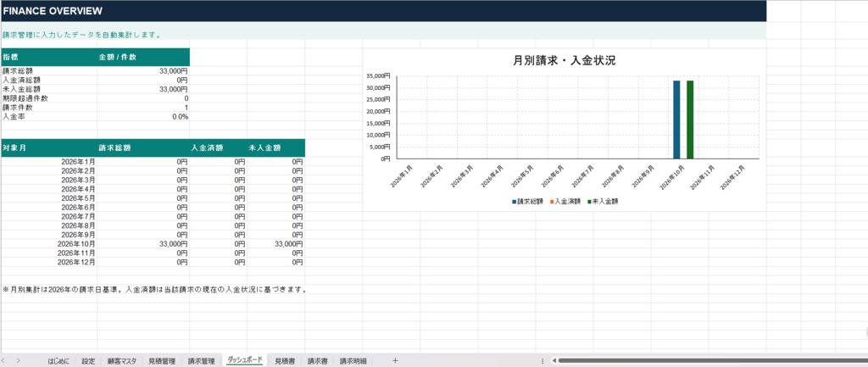Screen dimensions: 868x367
Task: Click the previous sheet navigation arrow
Action: pyautogui.click(x=4, y=360)
